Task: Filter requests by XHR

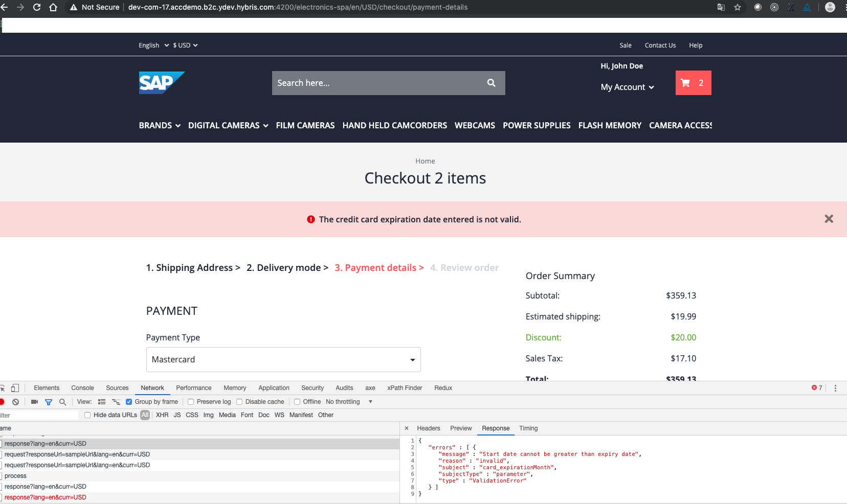Action: point(162,415)
